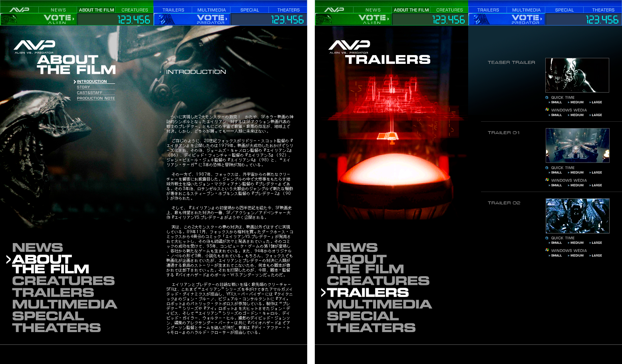
Task: Vote for Predator on the right page
Action: pos(527,19)
